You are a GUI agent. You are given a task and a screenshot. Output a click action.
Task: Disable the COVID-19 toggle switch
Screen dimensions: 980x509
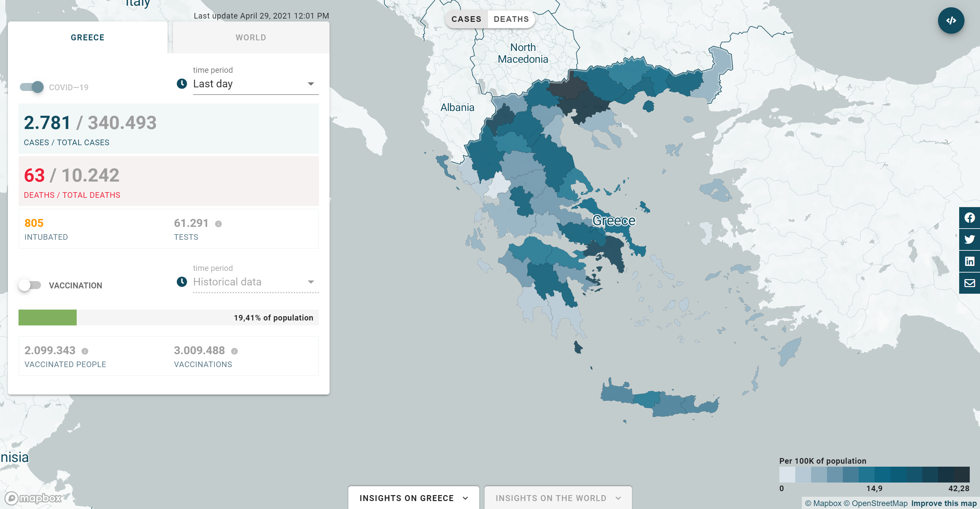click(x=32, y=87)
